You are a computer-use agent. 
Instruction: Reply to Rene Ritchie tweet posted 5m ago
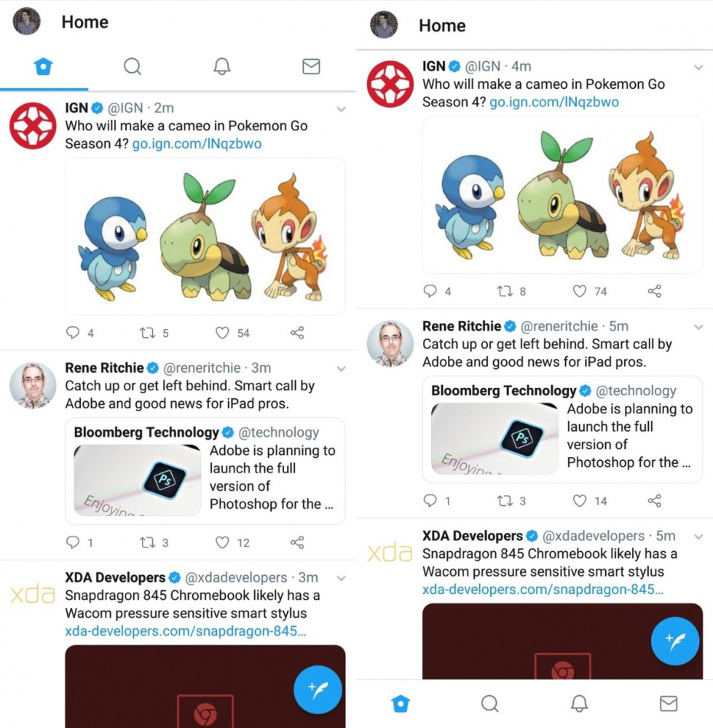430,501
